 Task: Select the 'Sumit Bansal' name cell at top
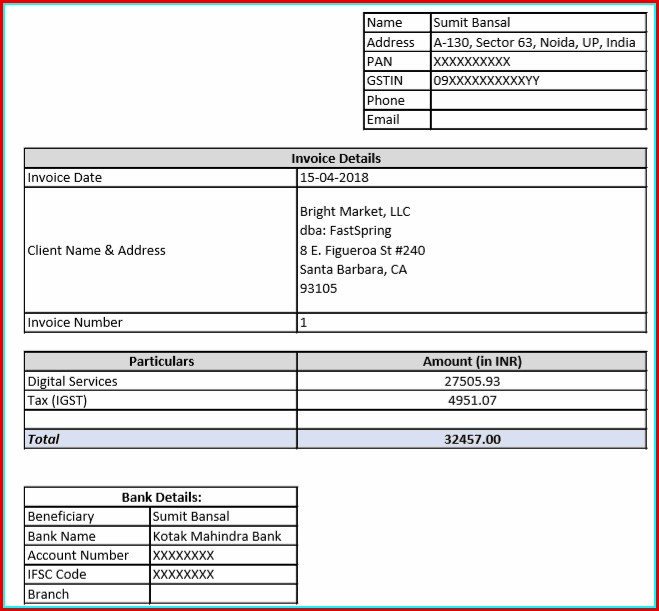coord(538,22)
